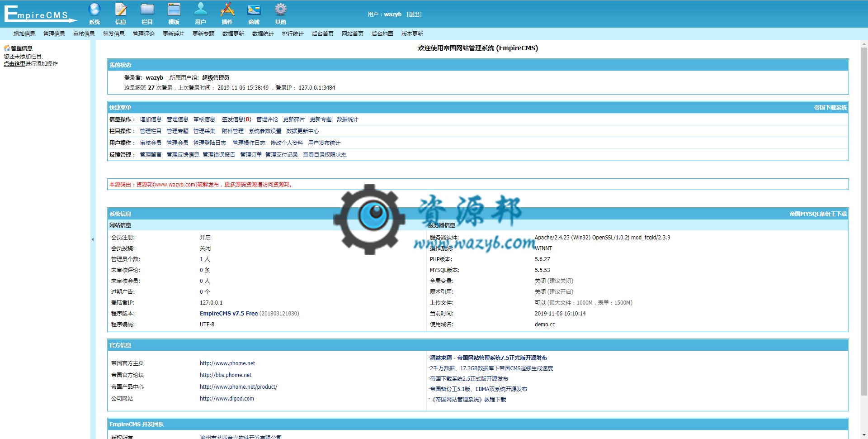Select 更新碎片 in the top submenu bar

(x=174, y=34)
